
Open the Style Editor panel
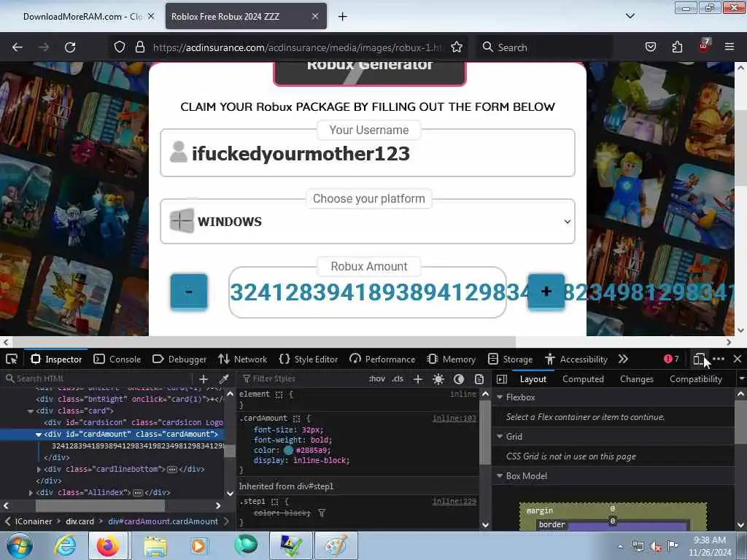click(x=309, y=359)
